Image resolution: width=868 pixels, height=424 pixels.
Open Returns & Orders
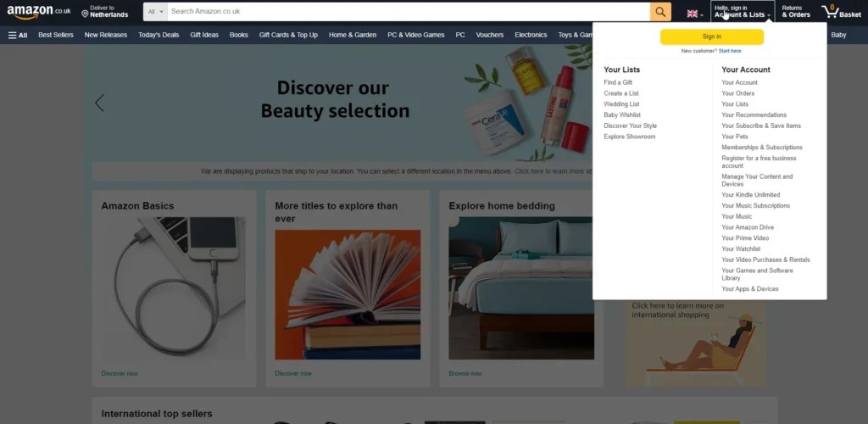(796, 12)
